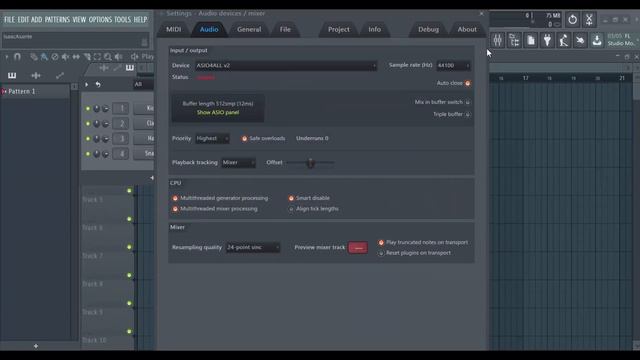Click the piano keys icon above Pattern 1
This screenshot has width=640, height=360.
click(12, 76)
